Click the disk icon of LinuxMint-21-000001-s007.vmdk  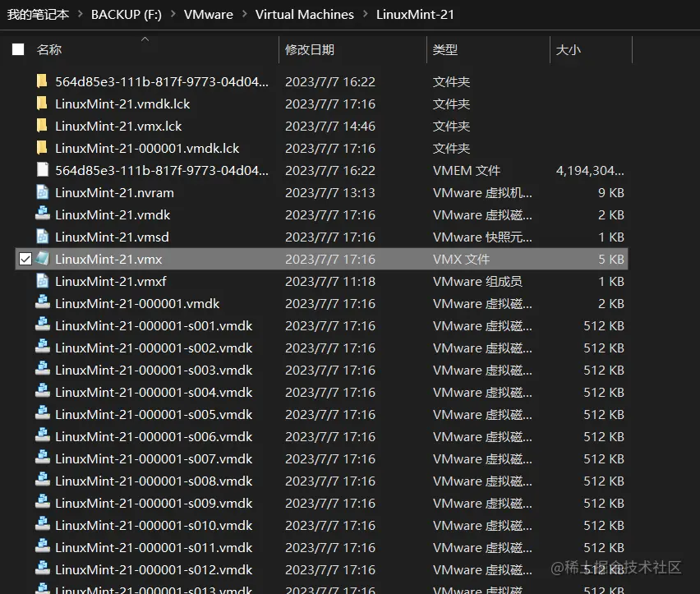click(43, 458)
